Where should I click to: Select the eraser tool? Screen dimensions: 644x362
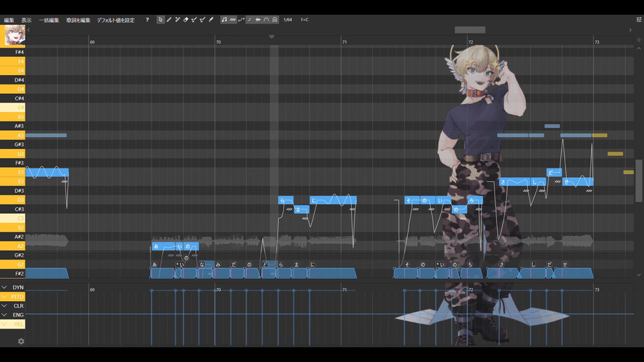pos(186,19)
